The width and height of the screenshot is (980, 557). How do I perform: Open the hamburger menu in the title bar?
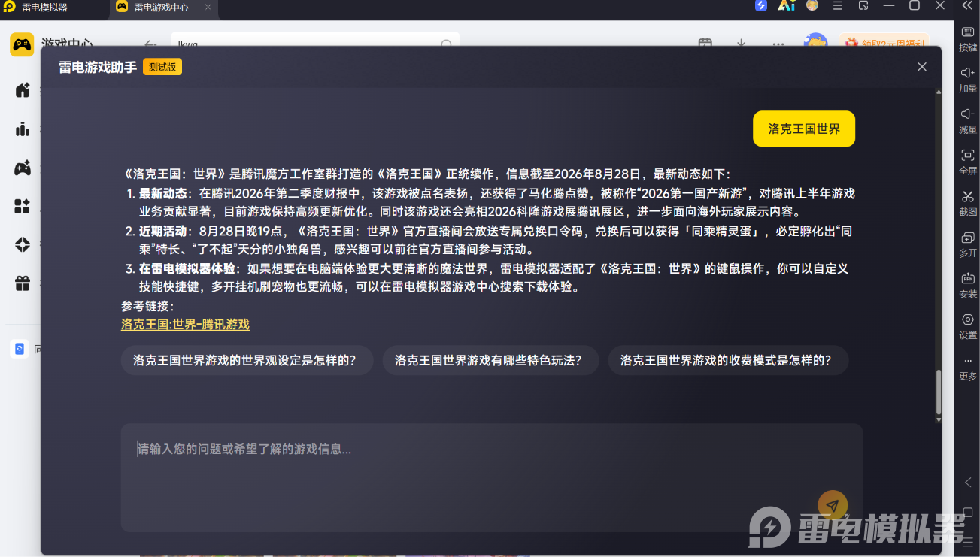[838, 6]
